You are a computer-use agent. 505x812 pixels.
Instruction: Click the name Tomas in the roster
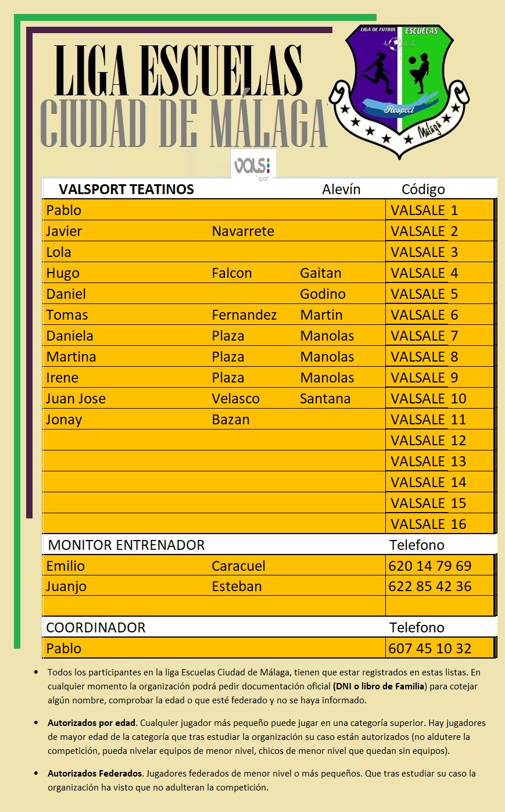67,315
